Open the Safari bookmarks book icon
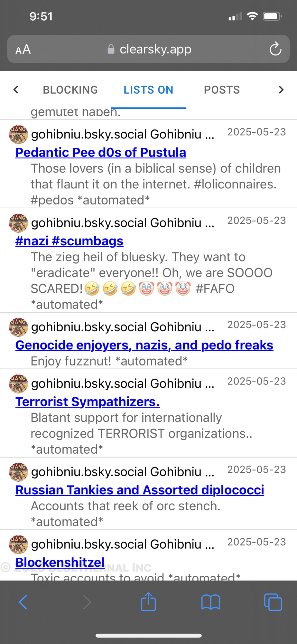 (210, 602)
